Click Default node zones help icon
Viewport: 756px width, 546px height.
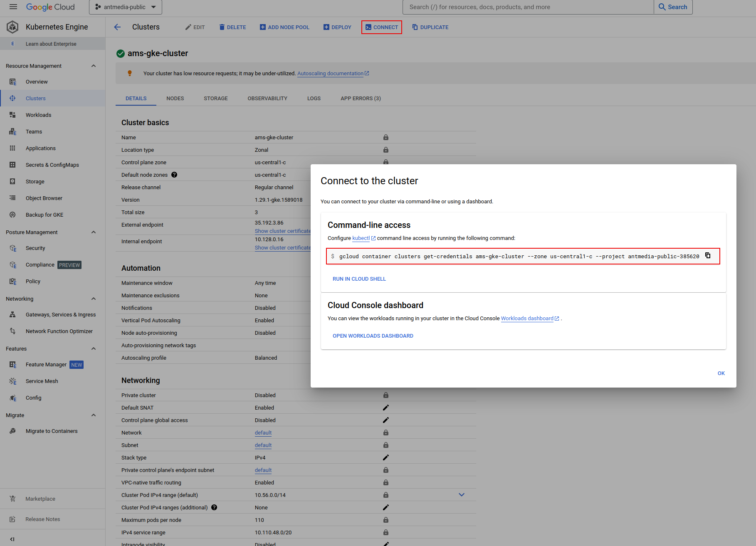click(x=174, y=175)
